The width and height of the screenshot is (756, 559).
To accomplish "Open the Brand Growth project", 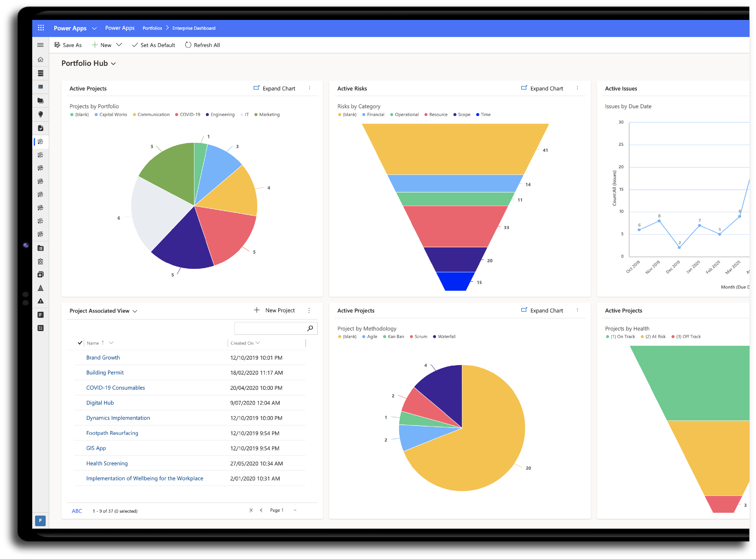I will click(103, 357).
